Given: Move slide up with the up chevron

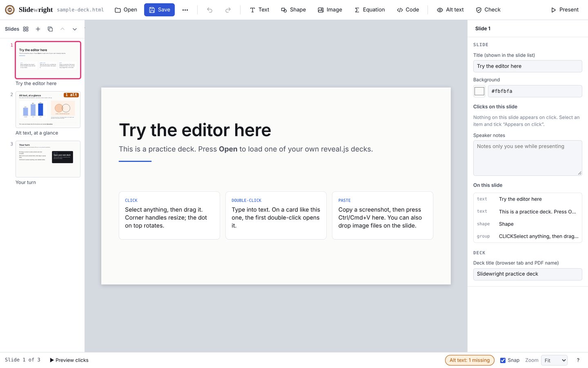Looking at the screenshot, I should point(62,29).
